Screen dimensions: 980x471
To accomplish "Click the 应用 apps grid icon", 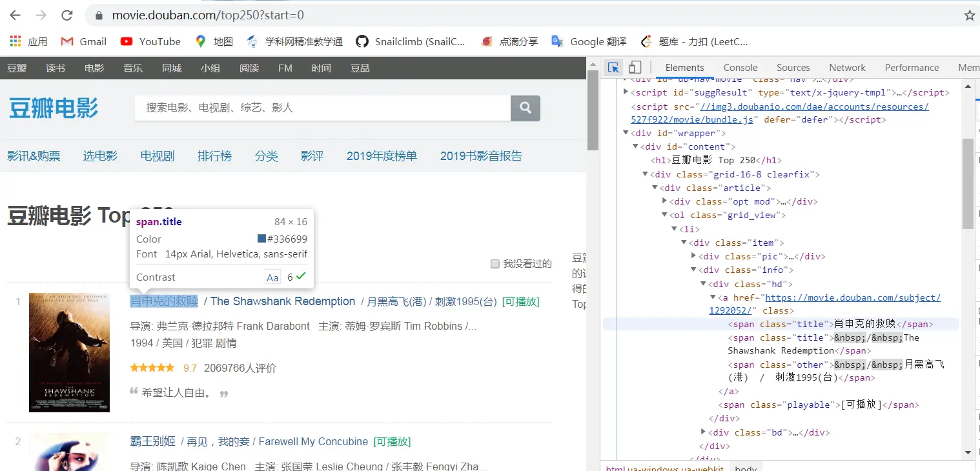I will (x=14, y=41).
